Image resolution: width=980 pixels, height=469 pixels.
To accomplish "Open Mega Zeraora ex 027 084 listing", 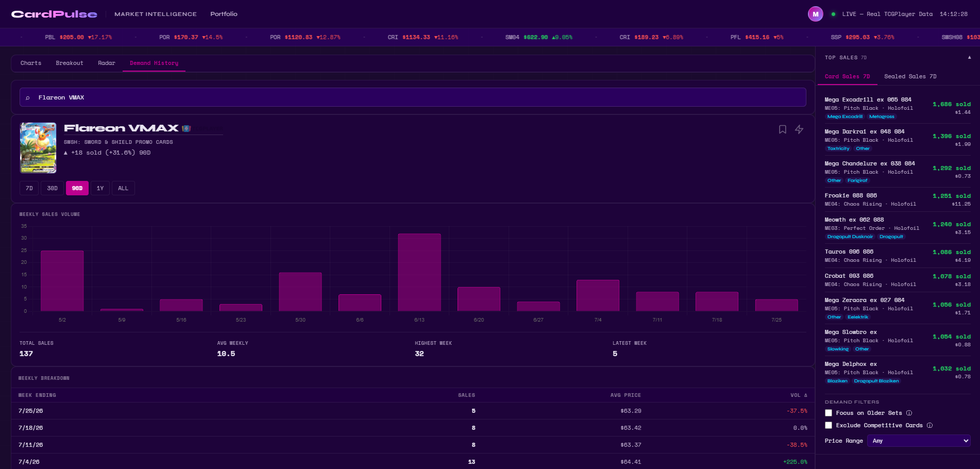I will click(898, 308).
